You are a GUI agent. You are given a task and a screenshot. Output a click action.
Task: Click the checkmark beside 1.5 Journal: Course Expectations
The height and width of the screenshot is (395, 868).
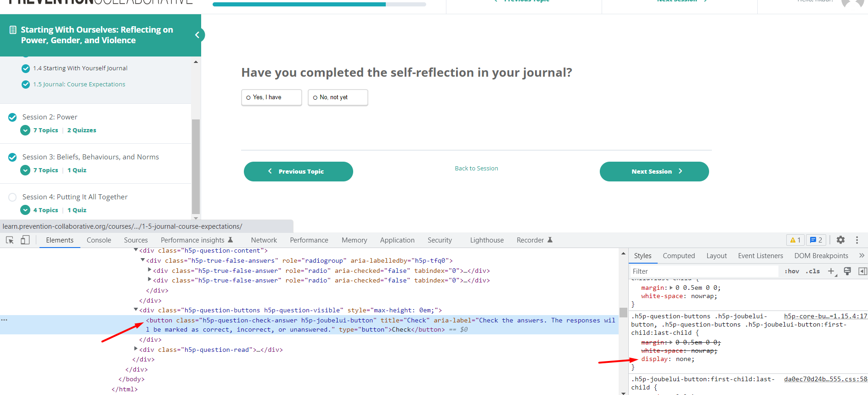pos(26,85)
